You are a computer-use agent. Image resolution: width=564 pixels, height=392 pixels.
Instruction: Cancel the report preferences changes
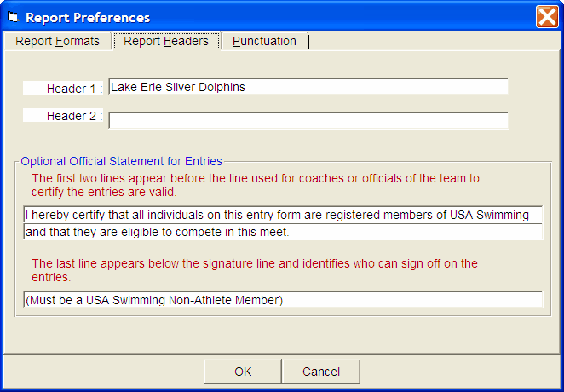[321, 372]
